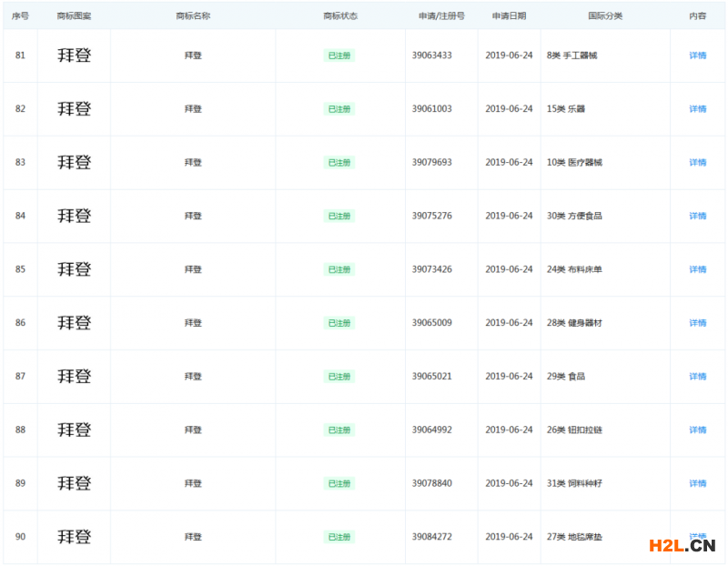Viewport: 728px width, 566px height.
Task: Click the 拜登 trademark image in row 86
Action: [75, 323]
